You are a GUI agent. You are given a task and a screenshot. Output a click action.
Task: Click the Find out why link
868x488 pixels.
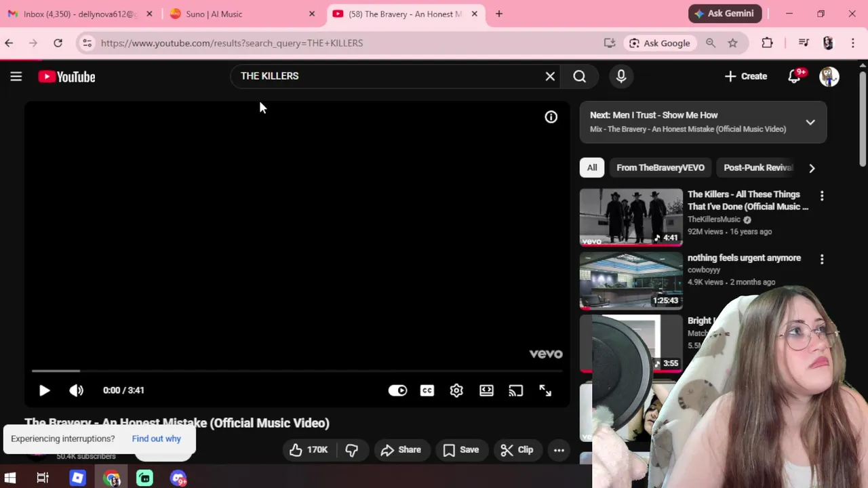(156, 439)
